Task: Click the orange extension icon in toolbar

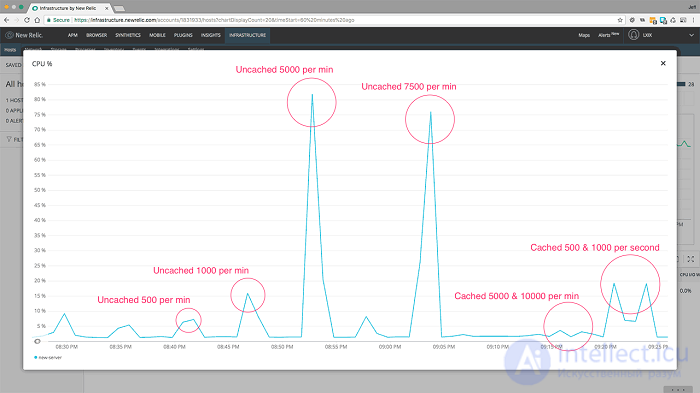Action: point(653,20)
